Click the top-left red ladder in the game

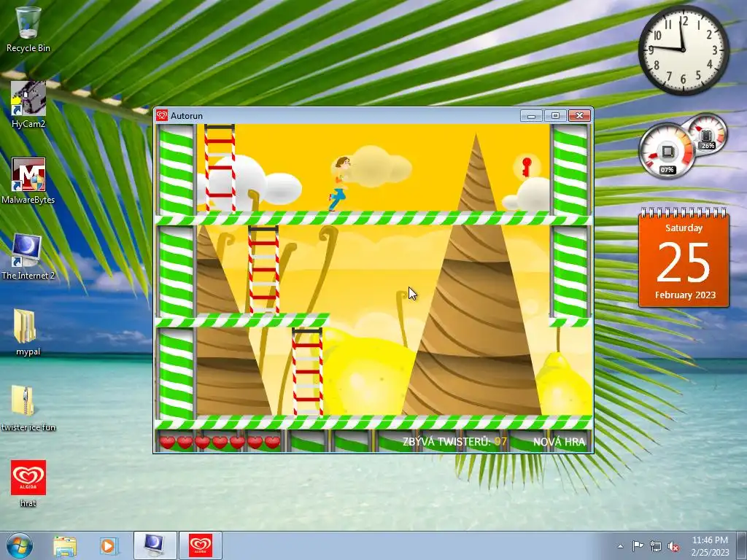tap(220, 168)
